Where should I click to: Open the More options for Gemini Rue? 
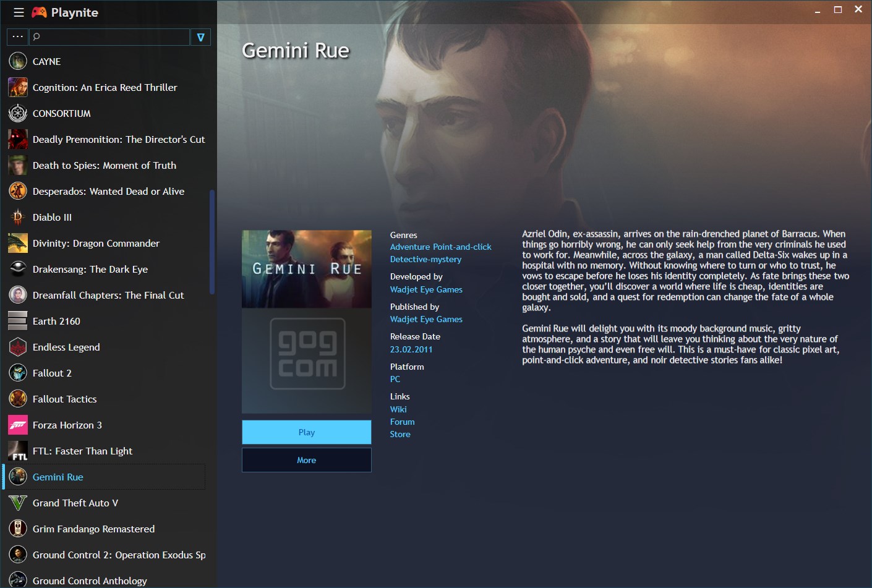306,460
